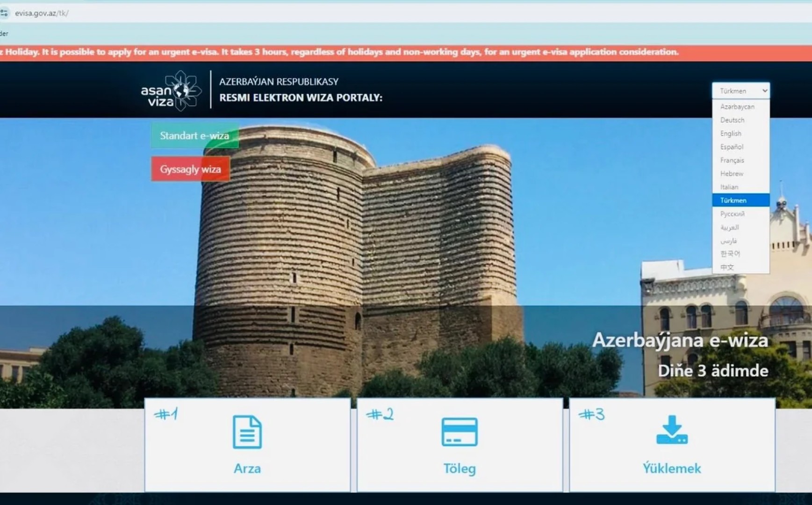Screen dimensions: 812x505
Task: Click the green Standart e-wiza button
Action: pyautogui.click(x=194, y=136)
